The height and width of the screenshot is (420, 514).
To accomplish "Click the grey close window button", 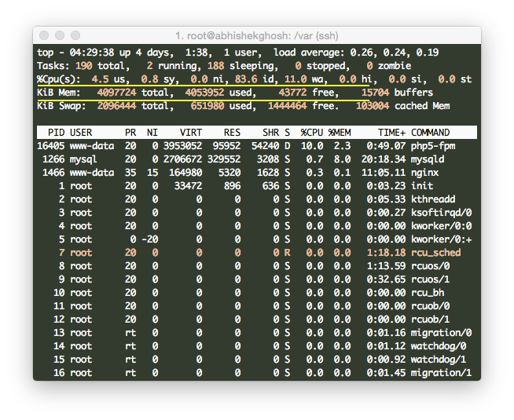I will click(44, 35).
